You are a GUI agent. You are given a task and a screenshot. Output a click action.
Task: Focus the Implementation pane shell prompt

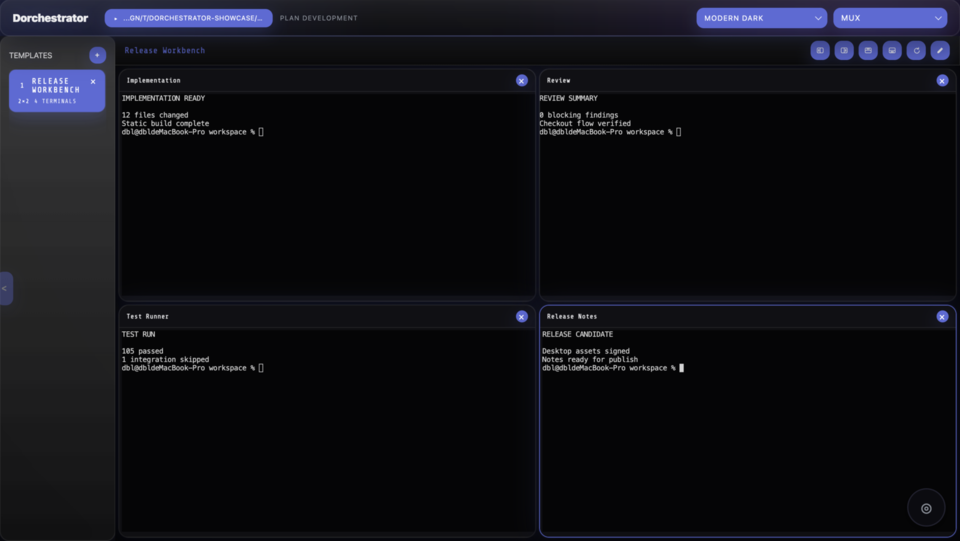[192, 132]
